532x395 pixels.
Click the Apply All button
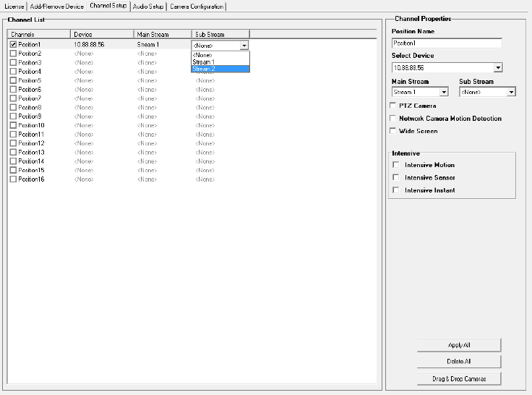(459, 345)
